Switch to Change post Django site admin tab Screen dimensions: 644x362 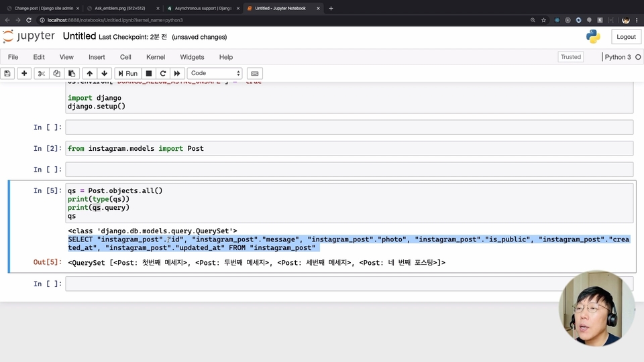[44, 8]
